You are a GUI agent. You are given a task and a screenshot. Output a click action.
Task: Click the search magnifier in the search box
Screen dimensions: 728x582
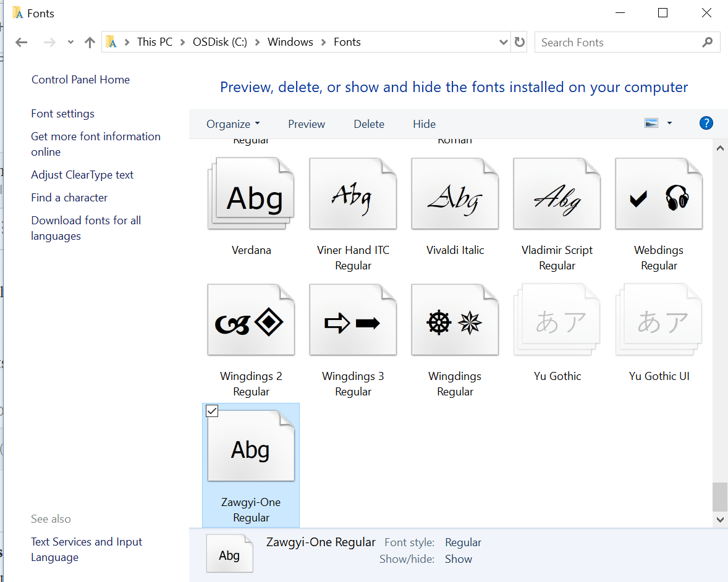[x=707, y=42]
